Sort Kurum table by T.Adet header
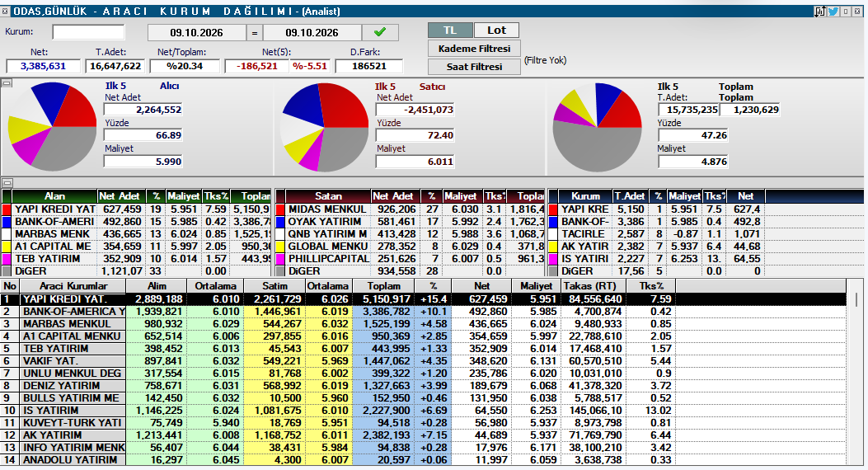This screenshot has width=868, height=470. (x=631, y=196)
